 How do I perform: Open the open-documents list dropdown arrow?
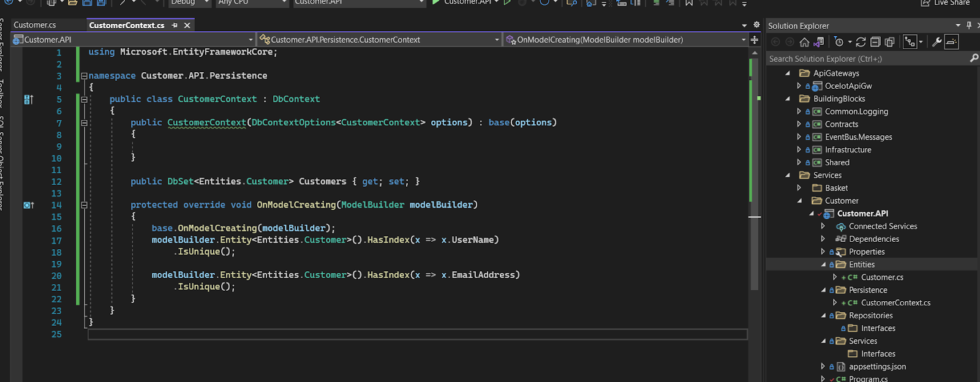click(x=744, y=25)
